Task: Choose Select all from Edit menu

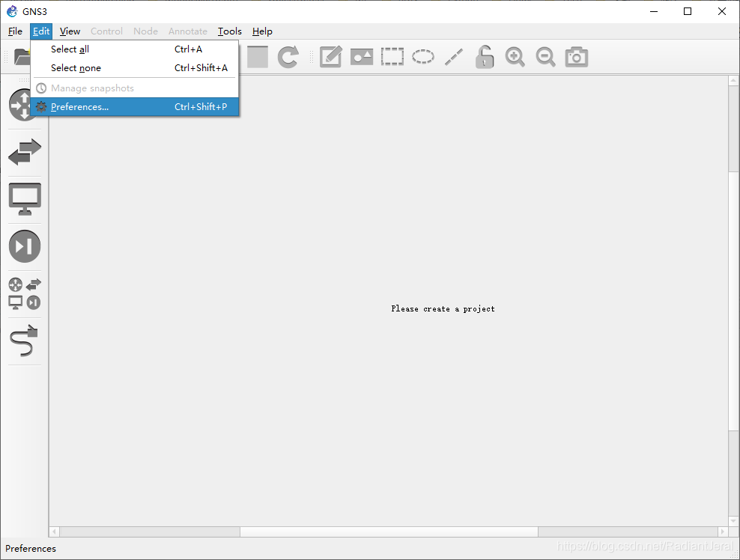Action: [x=135, y=49]
